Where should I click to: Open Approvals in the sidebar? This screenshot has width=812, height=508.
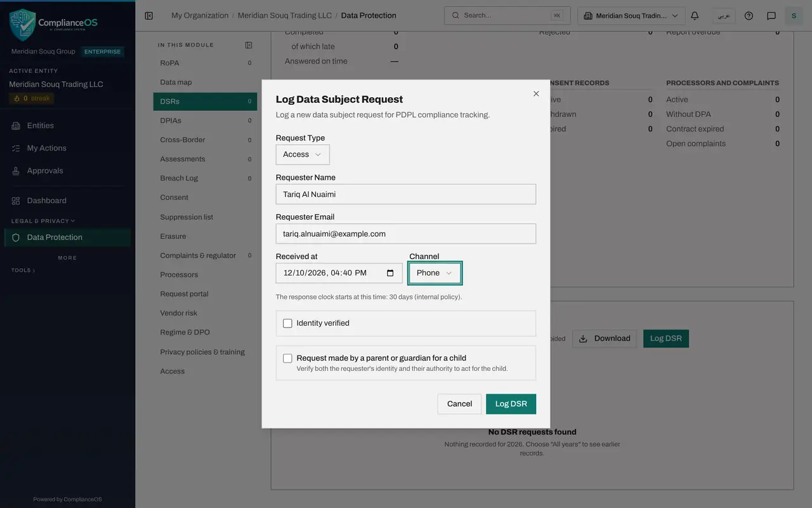pyautogui.click(x=67, y=171)
